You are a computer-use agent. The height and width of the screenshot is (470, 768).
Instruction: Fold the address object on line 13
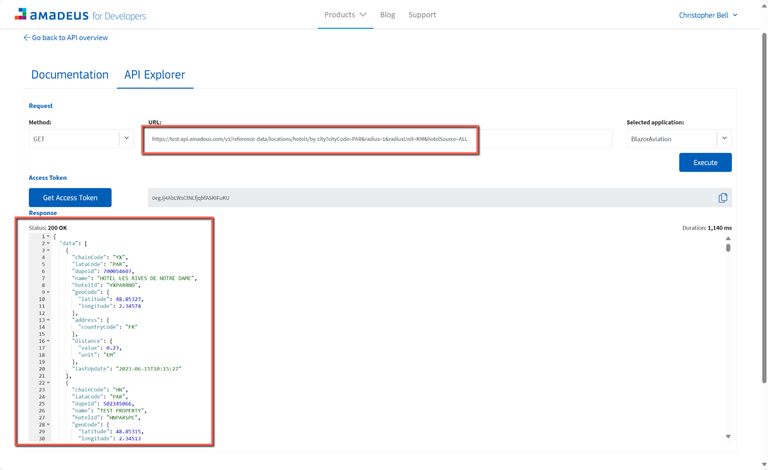(48, 320)
